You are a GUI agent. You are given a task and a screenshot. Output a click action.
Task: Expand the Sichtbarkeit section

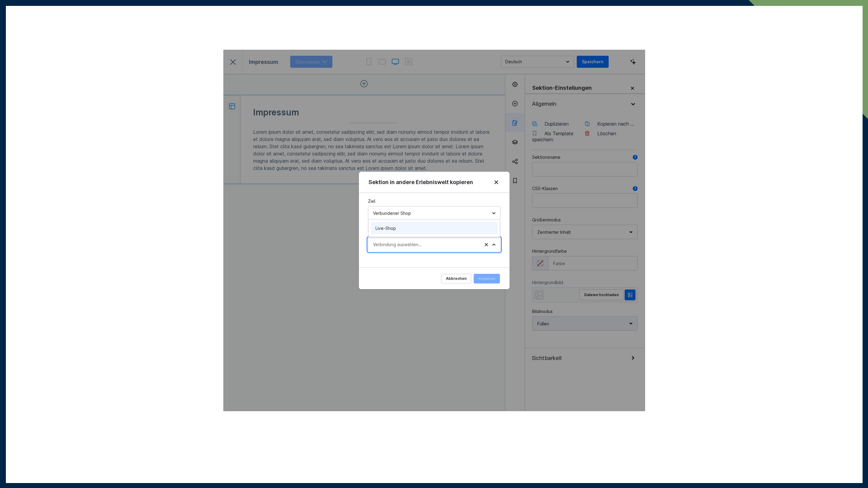point(585,358)
